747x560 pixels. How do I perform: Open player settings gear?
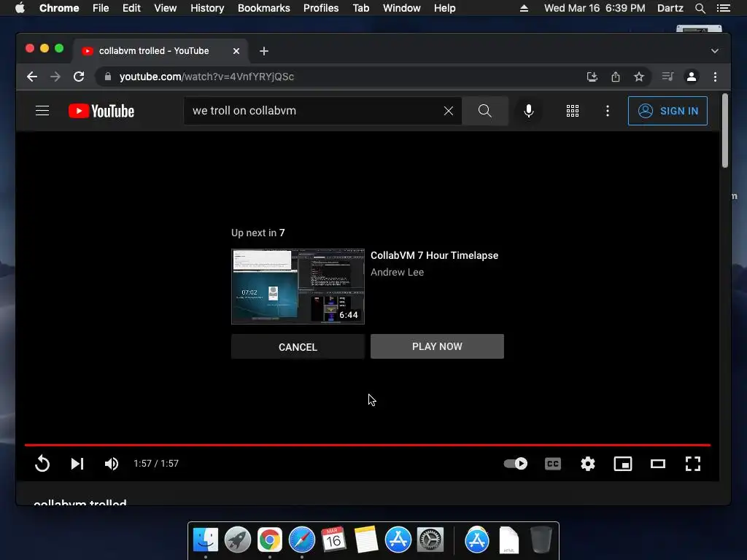point(588,463)
